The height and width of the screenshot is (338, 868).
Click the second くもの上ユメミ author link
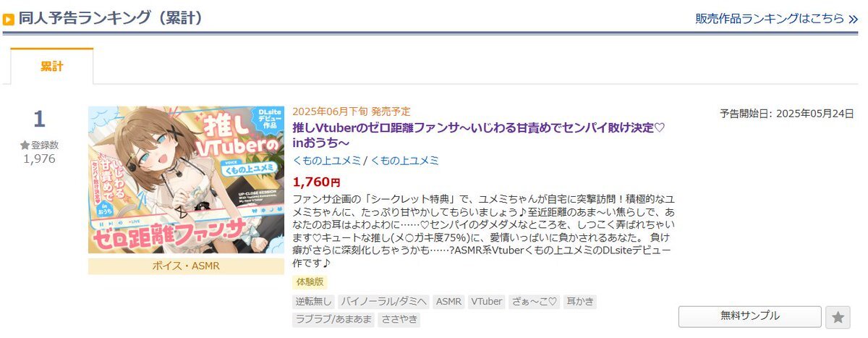[405, 161]
